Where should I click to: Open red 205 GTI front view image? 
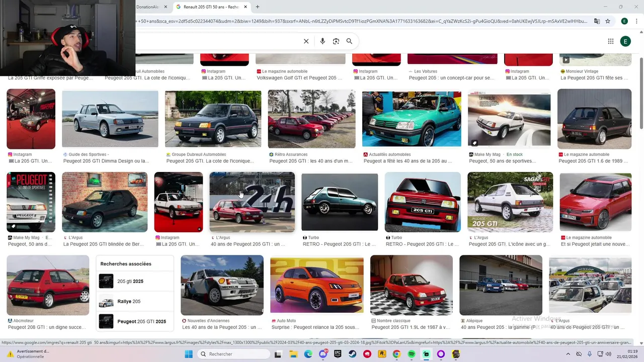423,202
